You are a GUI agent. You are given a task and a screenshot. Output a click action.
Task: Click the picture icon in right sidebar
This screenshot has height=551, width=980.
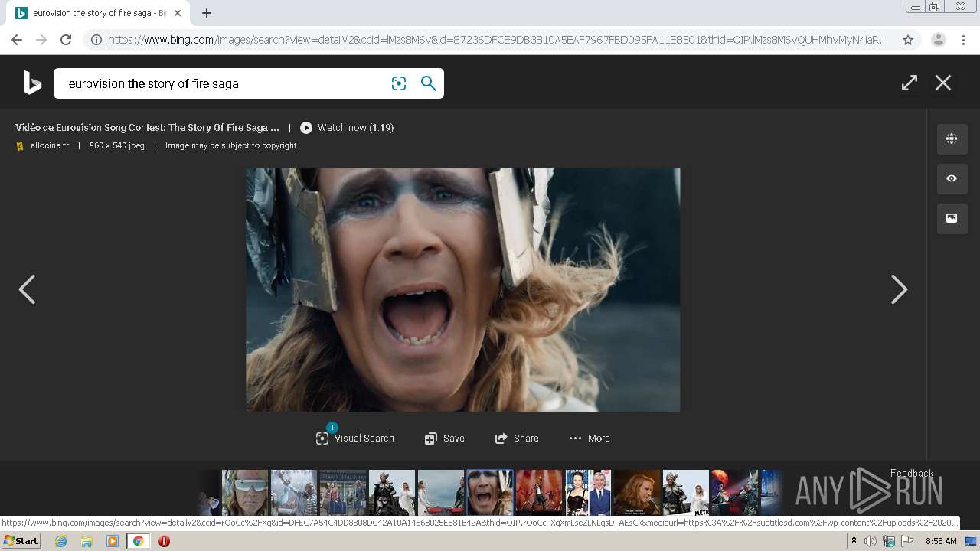(x=952, y=218)
